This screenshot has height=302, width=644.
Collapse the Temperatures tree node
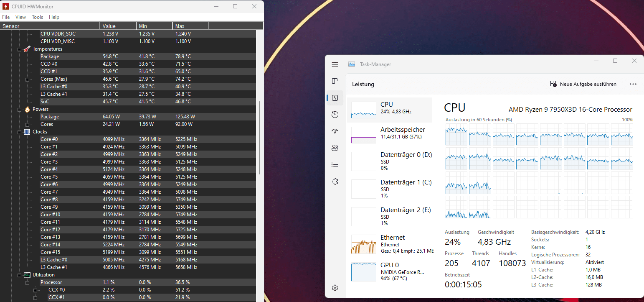(19, 49)
